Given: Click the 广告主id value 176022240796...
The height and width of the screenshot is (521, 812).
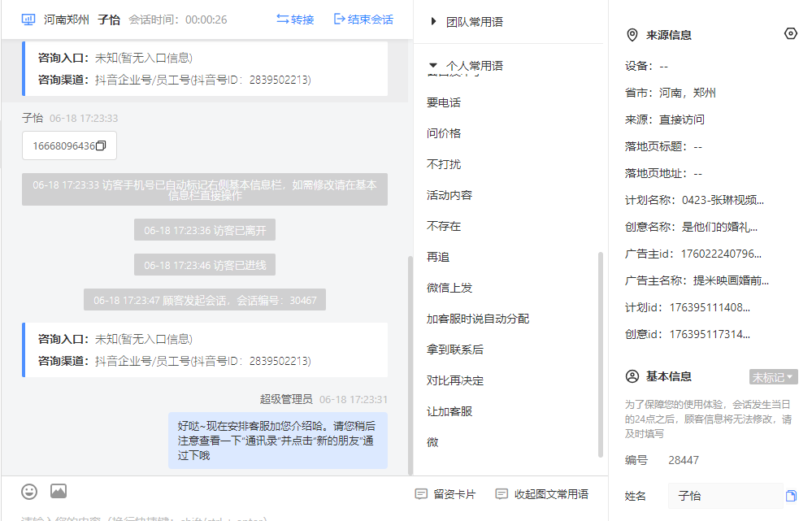Looking at the screenshot, I should (721, 254).
